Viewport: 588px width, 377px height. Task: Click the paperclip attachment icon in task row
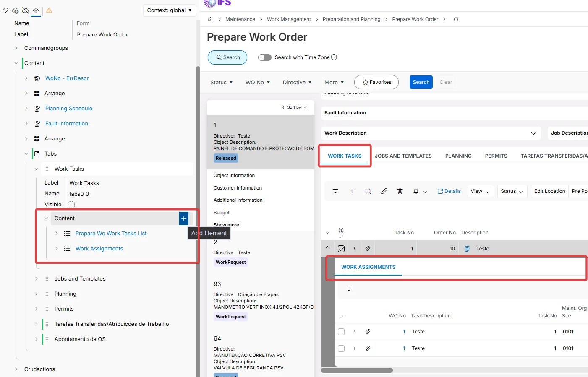[x=368, y=249]
